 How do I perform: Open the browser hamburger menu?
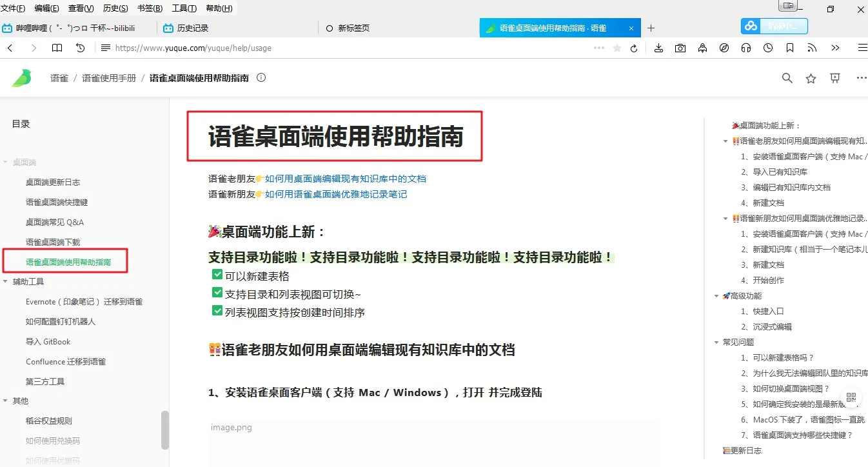point(862,48)
